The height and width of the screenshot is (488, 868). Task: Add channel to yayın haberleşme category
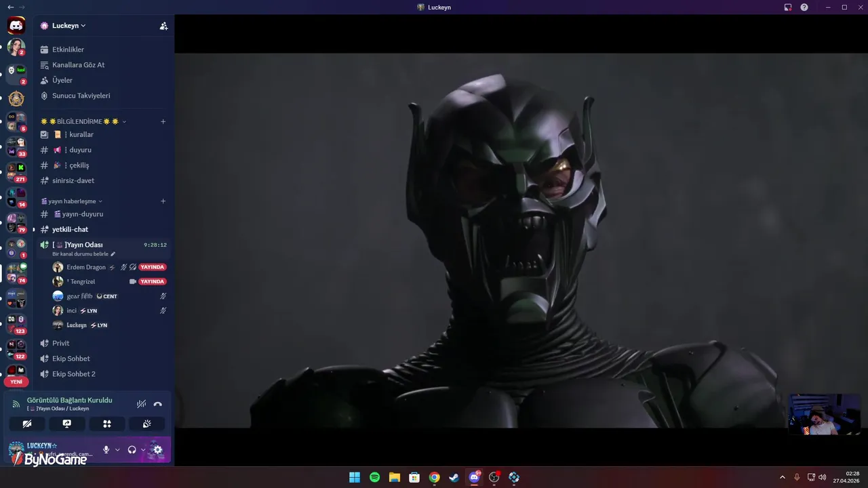point(163,201)
